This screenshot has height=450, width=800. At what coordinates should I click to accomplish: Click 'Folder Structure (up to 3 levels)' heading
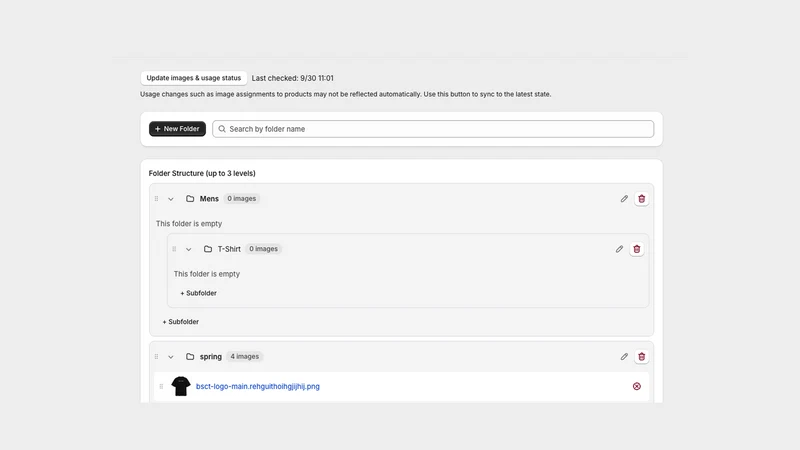(x=202, y=173)
